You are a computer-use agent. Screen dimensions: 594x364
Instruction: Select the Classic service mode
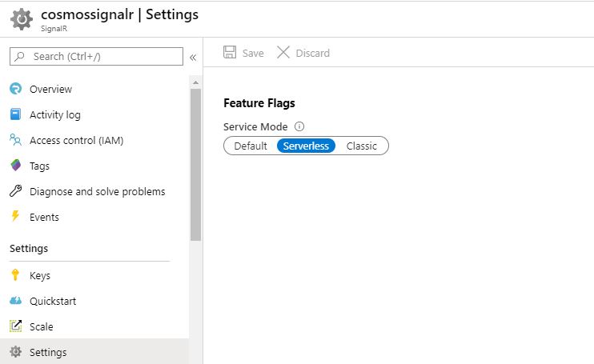coord(361,146)
